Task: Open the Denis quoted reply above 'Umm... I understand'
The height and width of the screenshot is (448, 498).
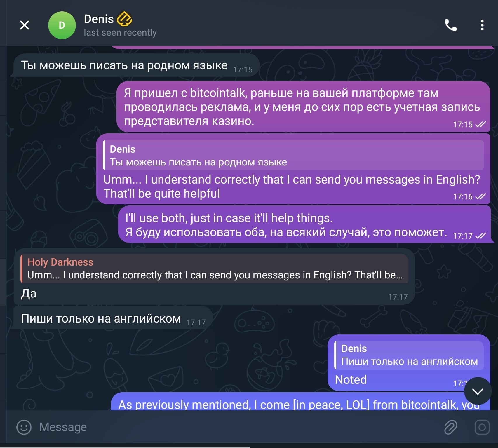Action: click(x=293, y=155)
